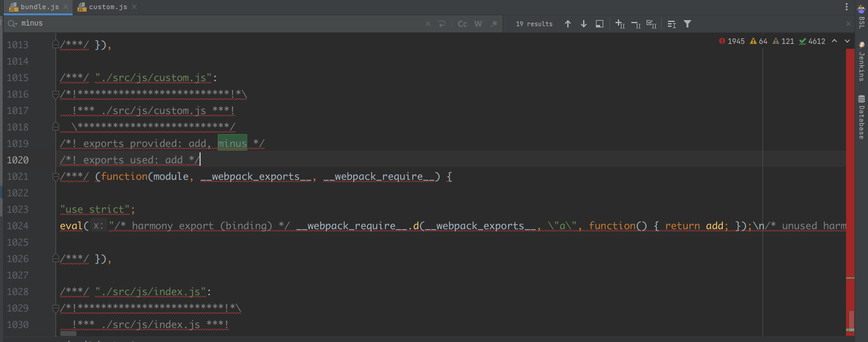Viewport: 868px width, 342px height.
Task: Click the 1945 errors indicator
Action: [x=732, y=41]
